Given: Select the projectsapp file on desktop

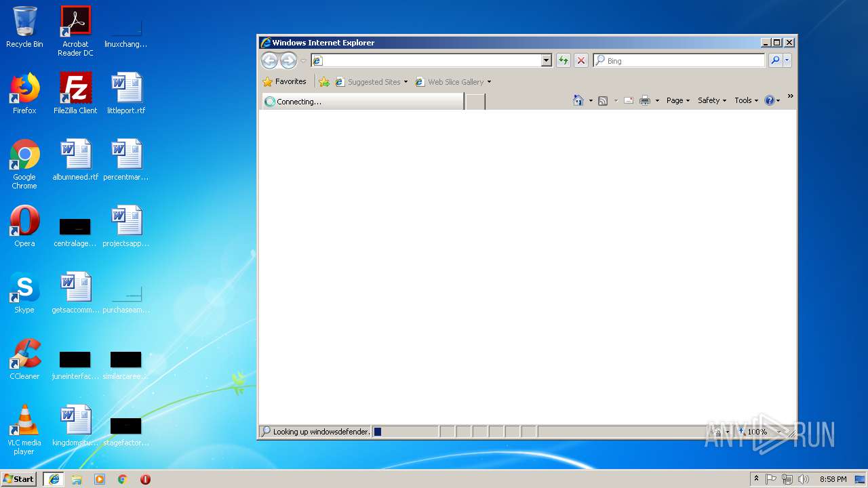Looking at the screenshot, I should pyautogui.click(x=126, y=226).
